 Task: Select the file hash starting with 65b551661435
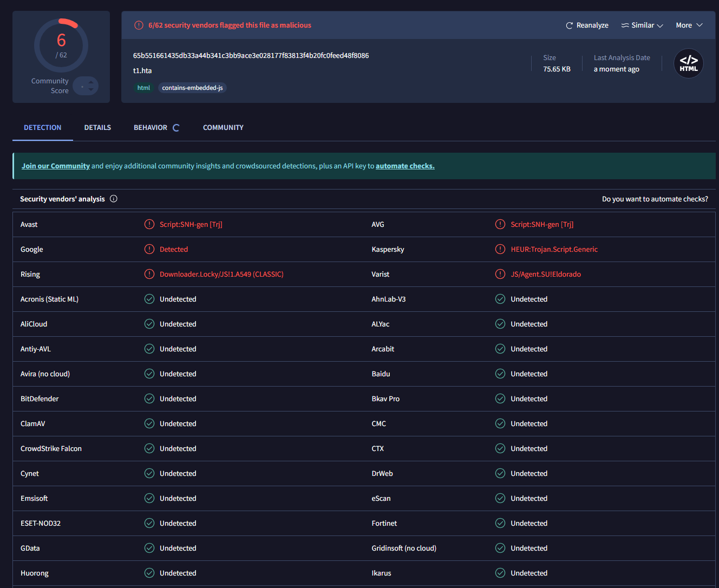[x=251, y=56]
